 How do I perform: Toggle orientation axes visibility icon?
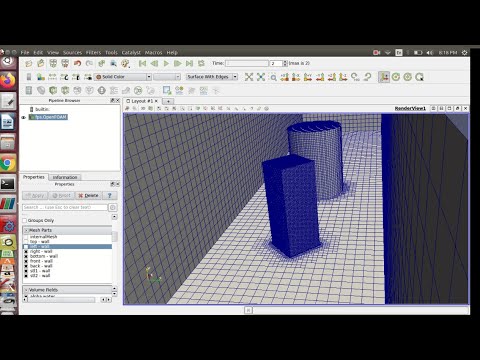384,77
